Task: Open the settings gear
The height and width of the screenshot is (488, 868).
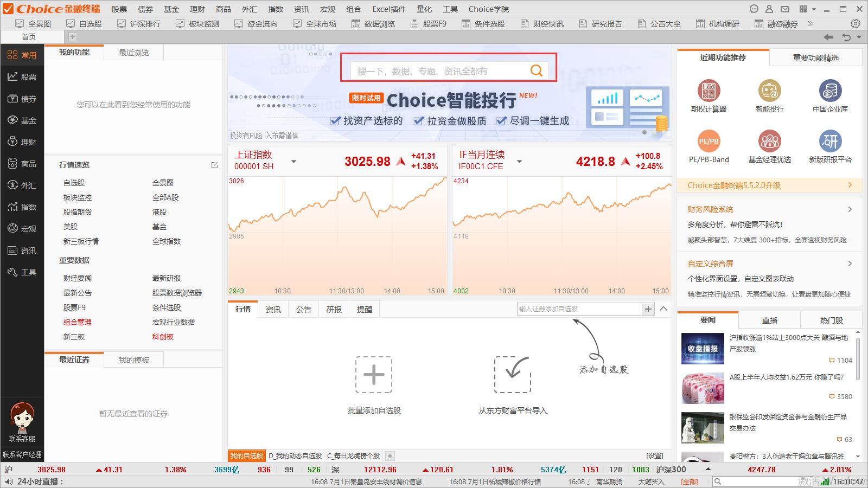Action: pos(856,23)
